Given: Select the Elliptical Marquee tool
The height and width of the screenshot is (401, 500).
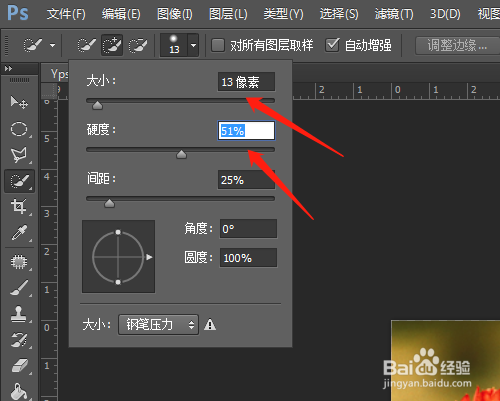Looking at the screenshot, I should (x=19, y=129).
